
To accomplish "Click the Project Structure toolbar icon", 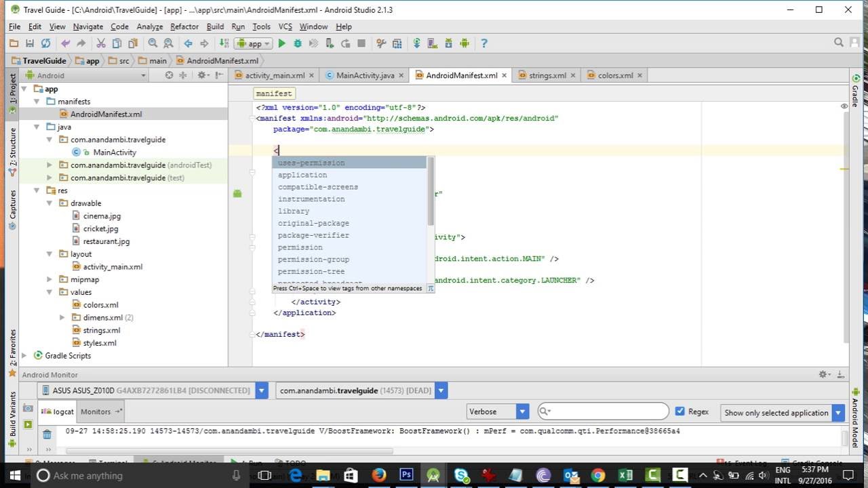I will click(x=397, y=43).
